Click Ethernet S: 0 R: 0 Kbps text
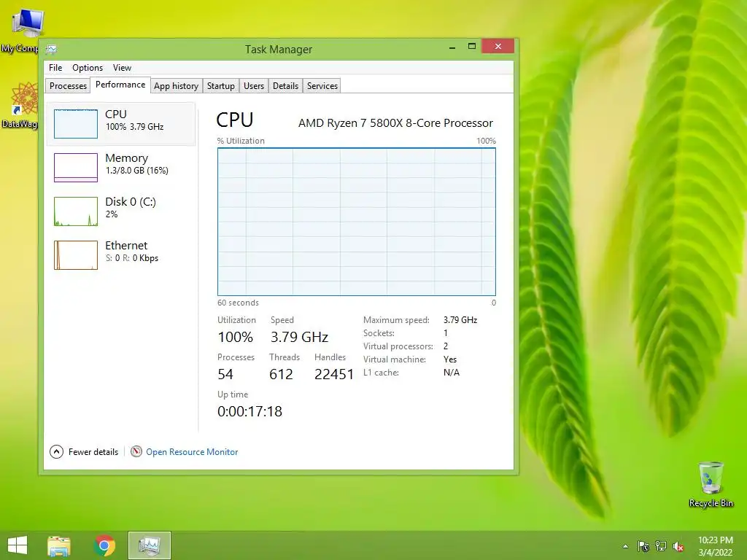The image size is (747, 560). click(x=131, y=258)
